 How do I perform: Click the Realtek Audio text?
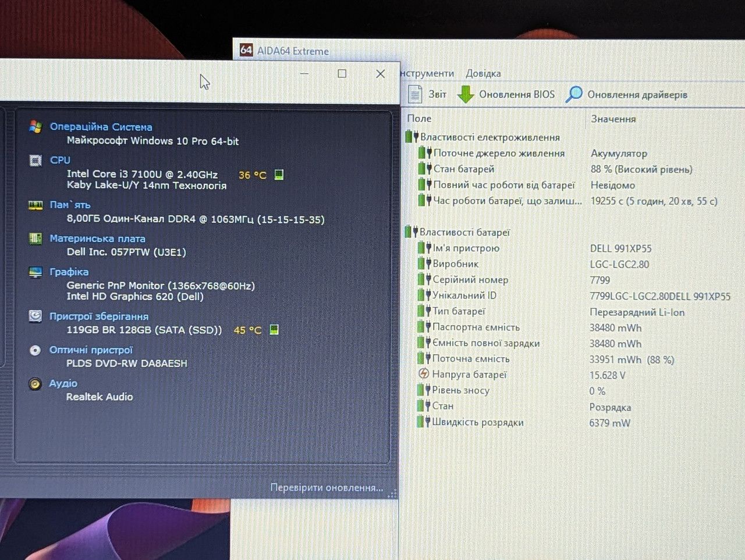(x=100, y=397)
